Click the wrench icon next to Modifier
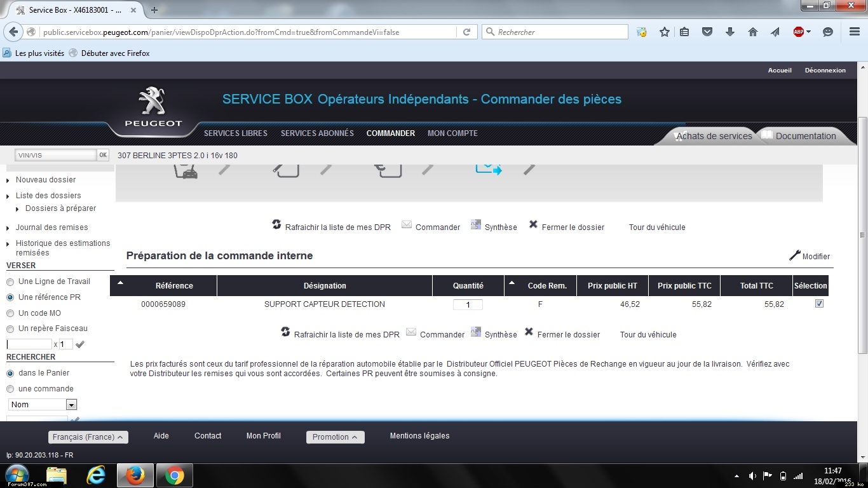The image size is (868, 488). point(794,255)
